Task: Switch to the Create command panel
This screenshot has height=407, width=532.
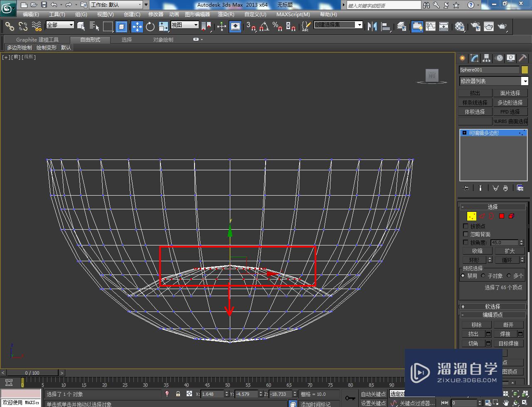Action: point(462,58)
